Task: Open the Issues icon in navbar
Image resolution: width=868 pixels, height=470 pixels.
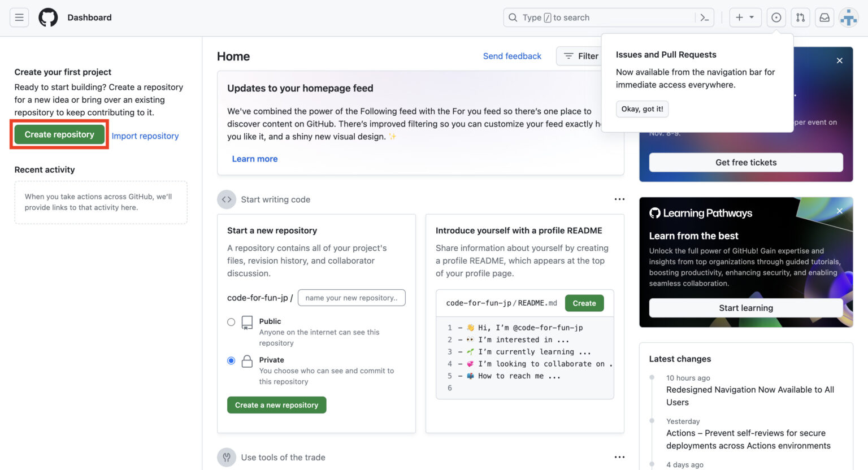Action: tap(776, 18)
